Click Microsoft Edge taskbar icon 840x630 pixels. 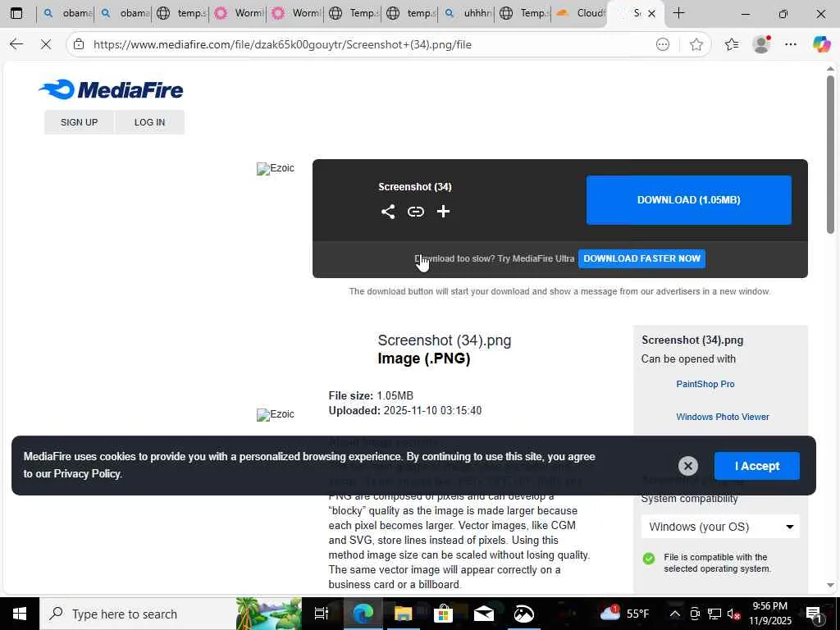coord(363,614)
